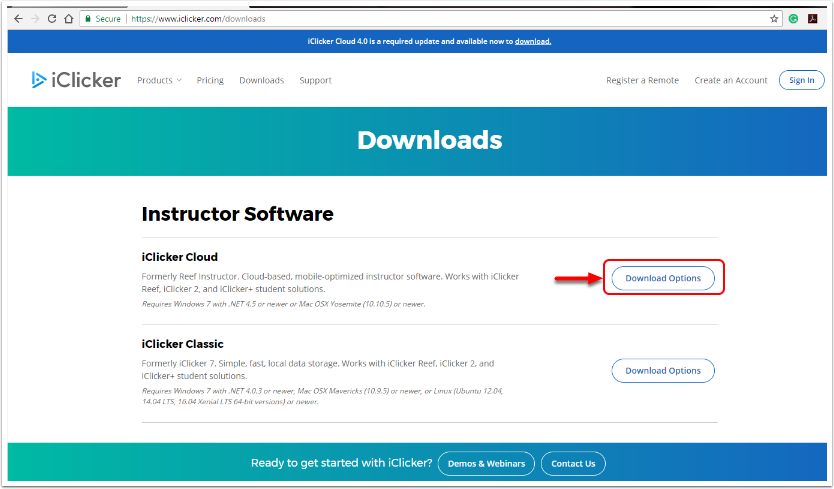Go to the browser home icon
834x489 pixels.
[x=69, y=19]
